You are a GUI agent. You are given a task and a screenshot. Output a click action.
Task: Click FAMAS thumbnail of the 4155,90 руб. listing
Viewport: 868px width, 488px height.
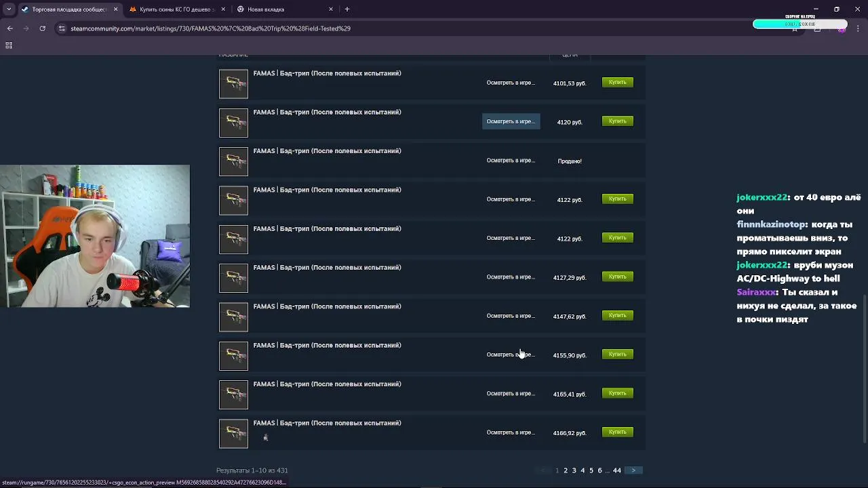click(233, 356)
